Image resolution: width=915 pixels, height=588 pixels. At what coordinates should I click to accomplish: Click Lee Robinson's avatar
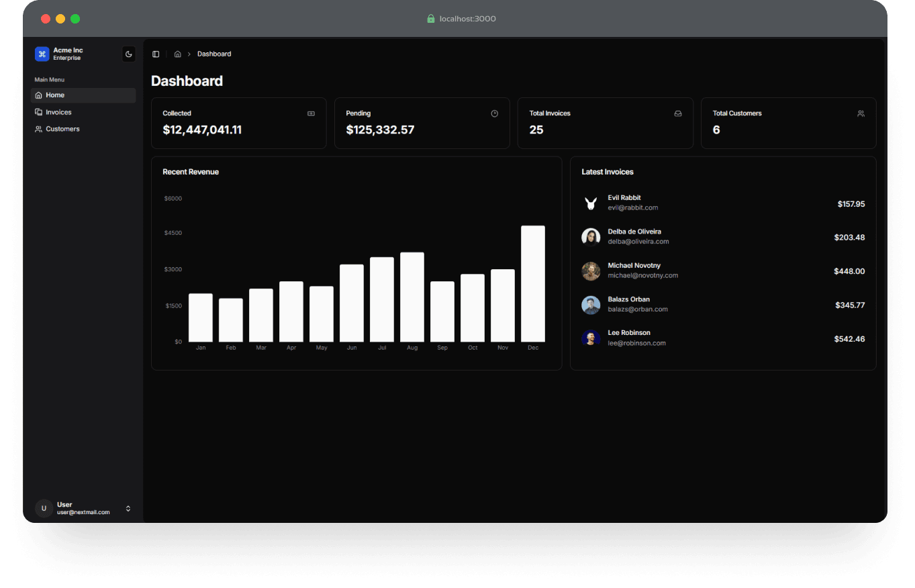pyautogui.click(x=591, y=338)
